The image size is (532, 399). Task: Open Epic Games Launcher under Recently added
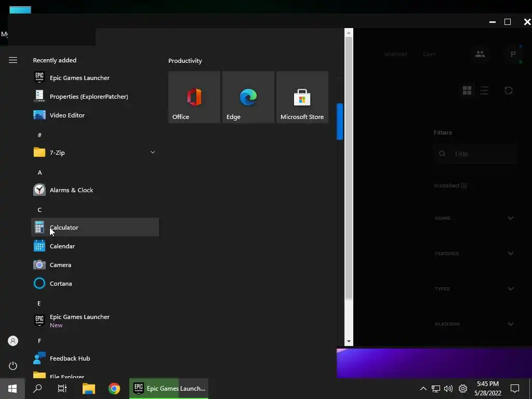pyautogui.click(x=95, y=78)
